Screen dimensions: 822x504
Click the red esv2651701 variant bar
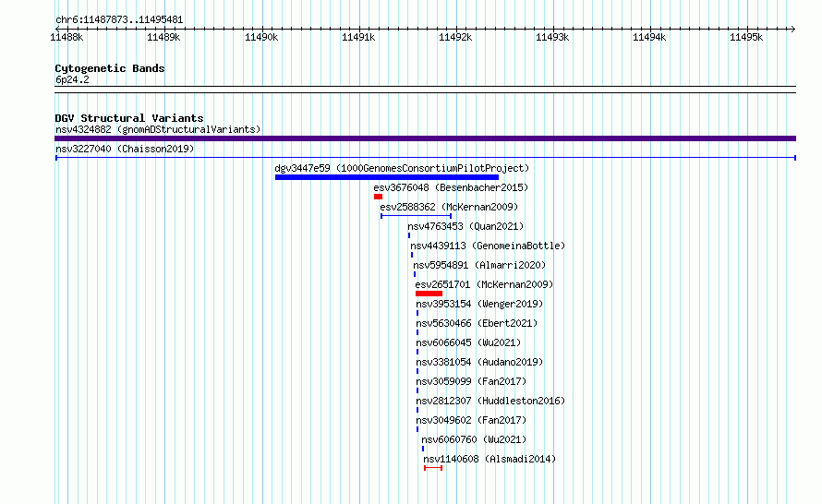[429, 294]
